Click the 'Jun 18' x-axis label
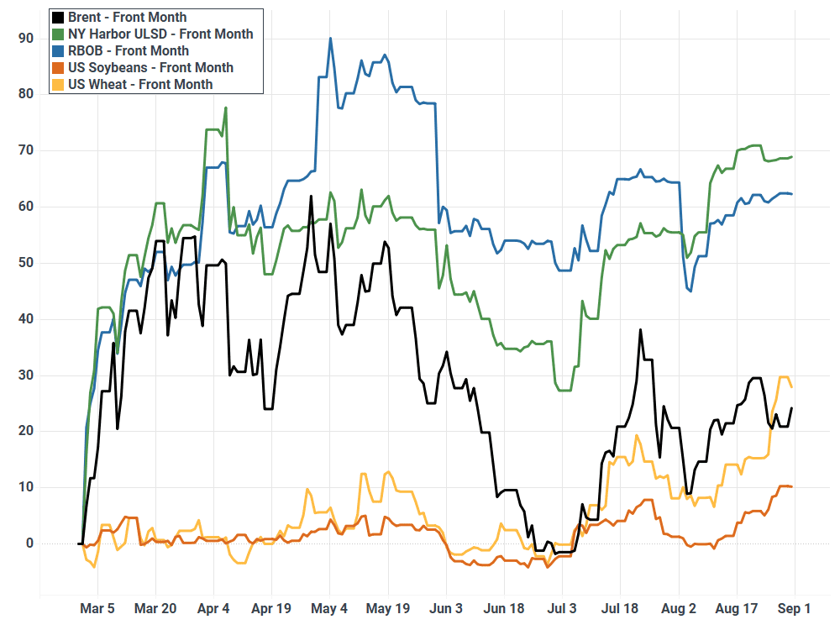Viewport: 840px width, 630px height. pyautogui.click(x=504, y=608)
